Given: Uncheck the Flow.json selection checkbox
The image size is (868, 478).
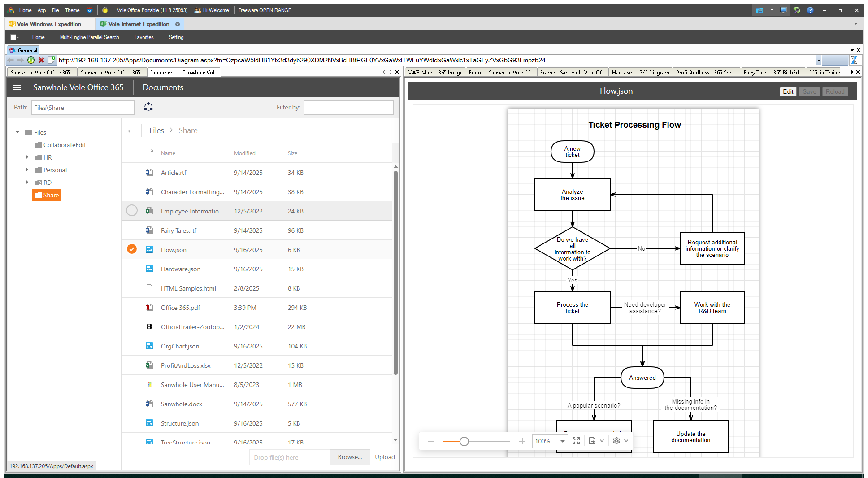Looking at the screenshot, I should [x=132, y=249].
